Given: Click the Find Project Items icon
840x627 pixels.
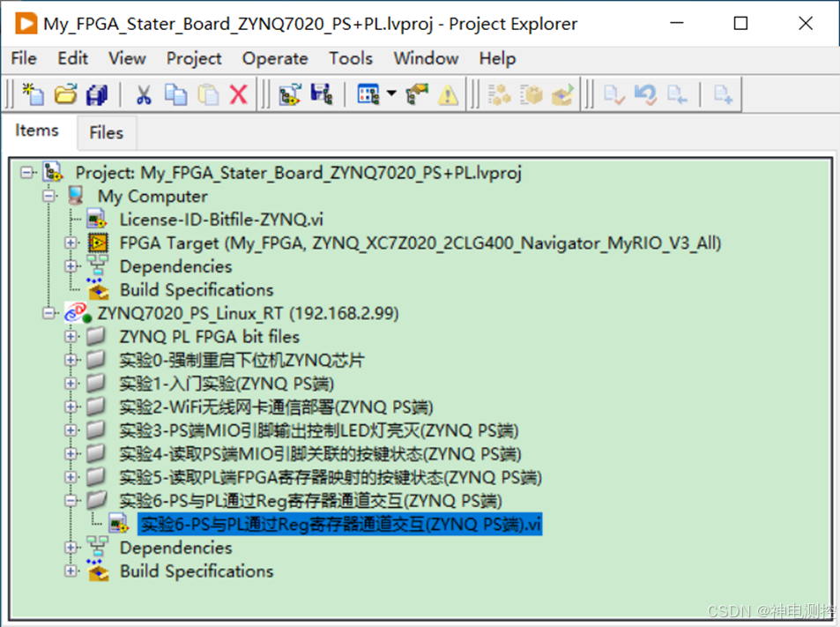Looking at the screenshot, I should coord(416,94).
